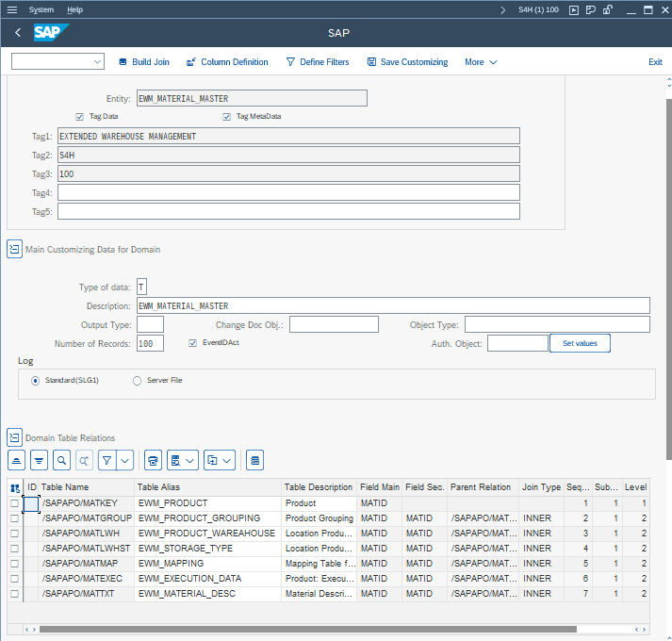Open the System menu
Image resolution: width=672 pixels, height=641 pixels.
click(41, 9)
